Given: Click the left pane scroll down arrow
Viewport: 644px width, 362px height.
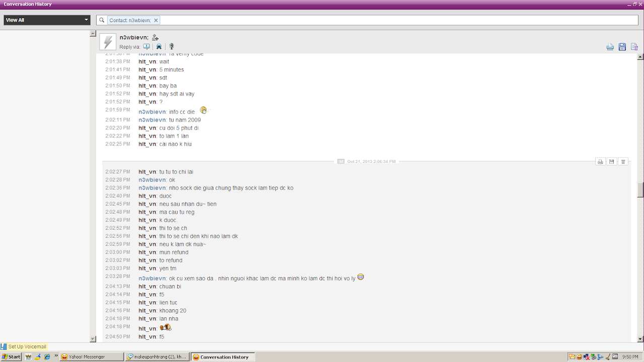Looking at the screenshot, I should point(93,339).
